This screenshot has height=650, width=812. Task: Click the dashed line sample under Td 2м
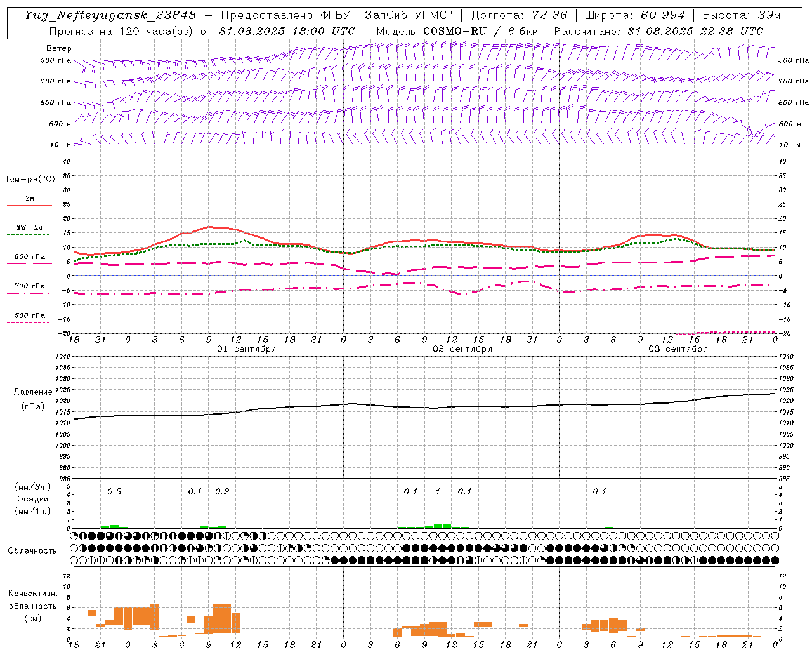[28, 234]
